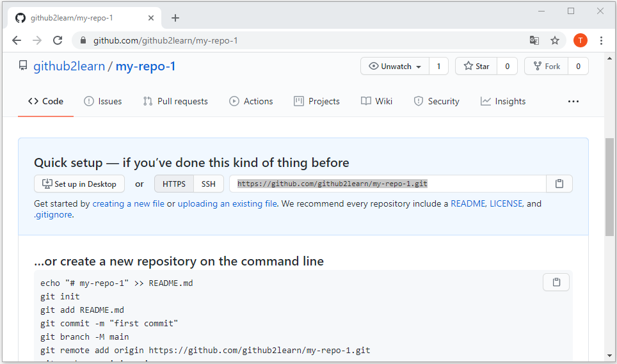
Task: Switch to the Issues tab
Action: [x=103, y=102]
